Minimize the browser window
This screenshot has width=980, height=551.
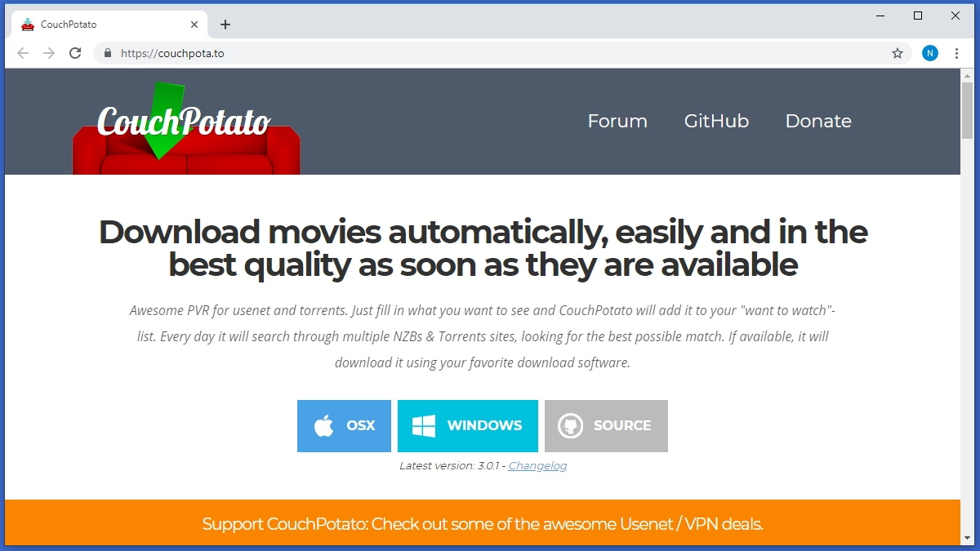tap(880, 16)
